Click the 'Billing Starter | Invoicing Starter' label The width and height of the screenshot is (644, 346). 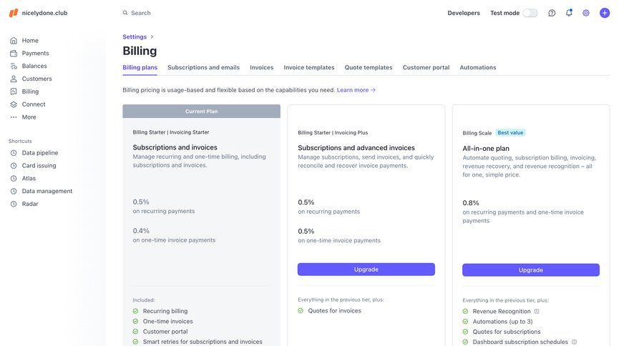pos(171,132)
